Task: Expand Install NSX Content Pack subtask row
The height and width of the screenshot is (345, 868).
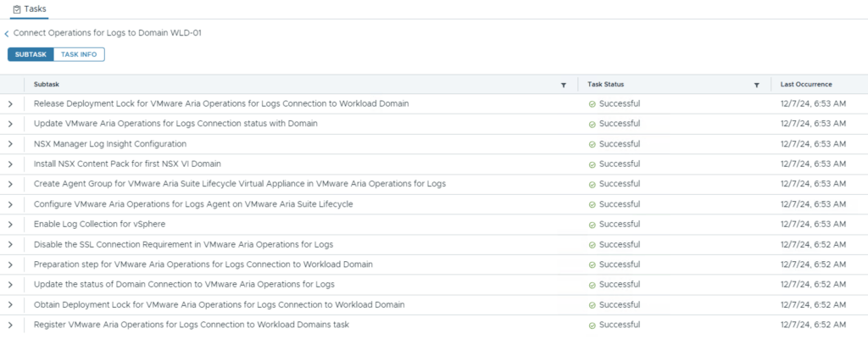Action: click(10, 164)
